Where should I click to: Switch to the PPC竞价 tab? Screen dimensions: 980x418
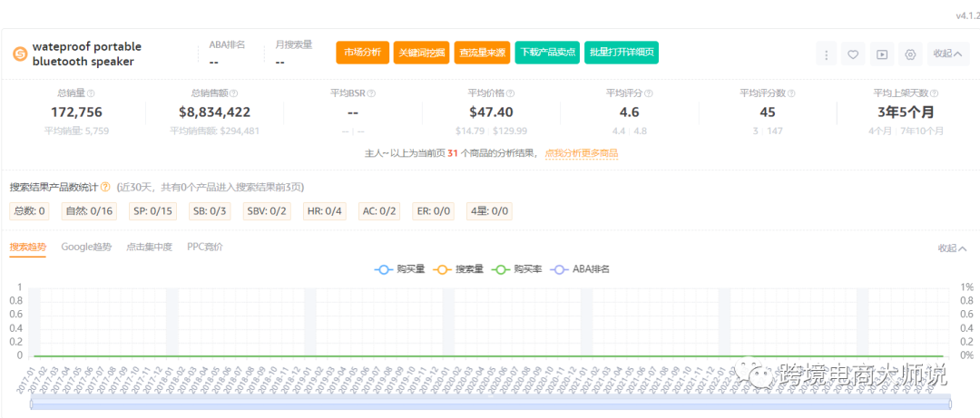coord(204,247)
